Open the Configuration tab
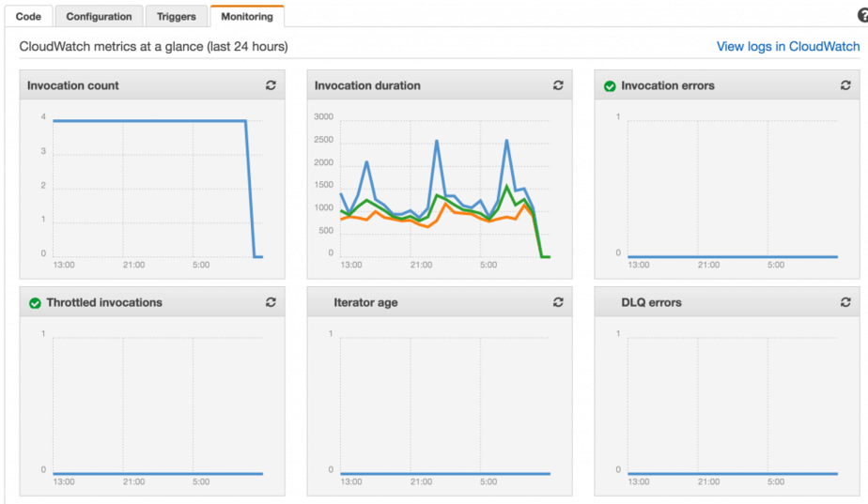The image size is (868, 504). click(x=99, y=16)
